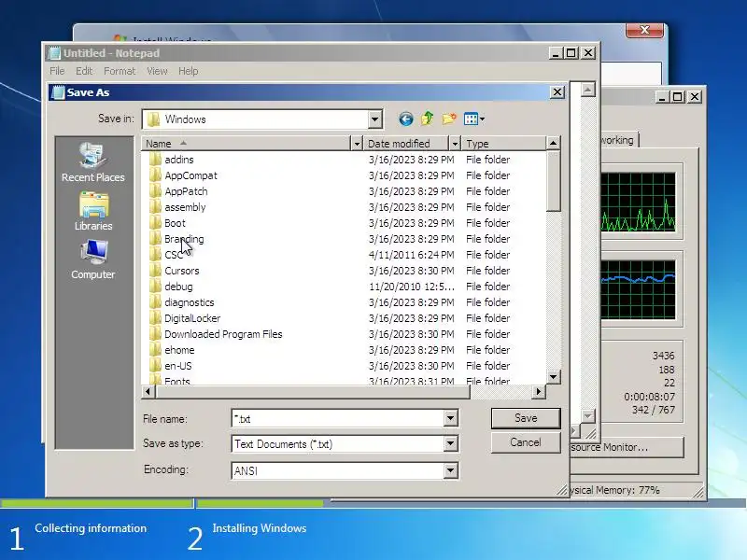Screen dimensions: 747x560
Task: Select the Cursors folder icon
Action: 155,271
